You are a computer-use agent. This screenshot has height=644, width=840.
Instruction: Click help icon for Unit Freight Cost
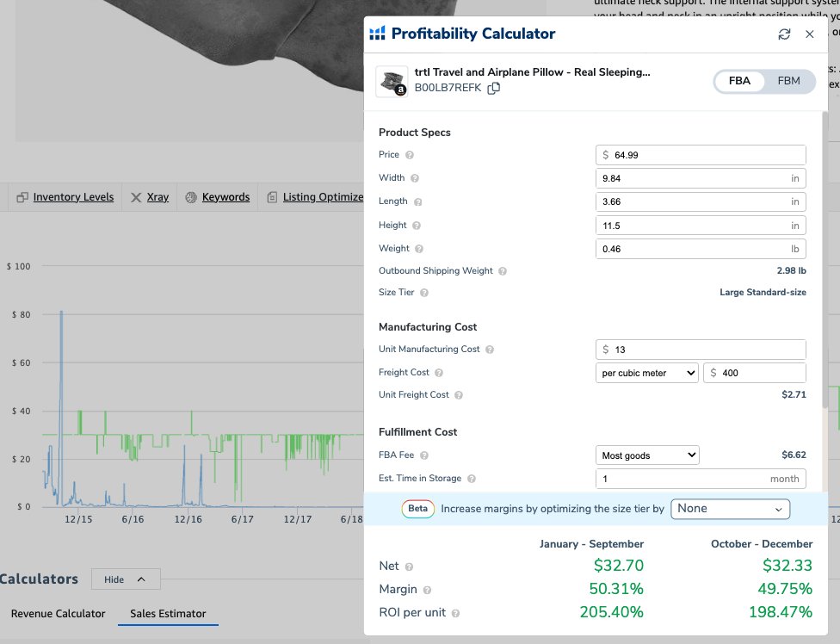click(459, 395)
